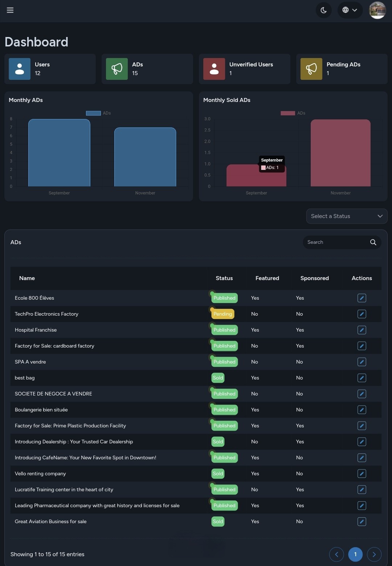Image resolution: width=392 pixels, height=566 pixels.
Task: Go to next page of entries
Action: coord(374,554)
